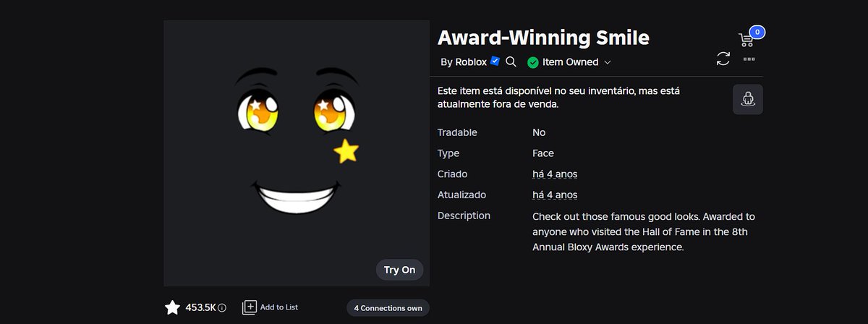Click the 'Atualizado' field label
The width and height of the screenshot is (868, 324).
pos(462,195)
